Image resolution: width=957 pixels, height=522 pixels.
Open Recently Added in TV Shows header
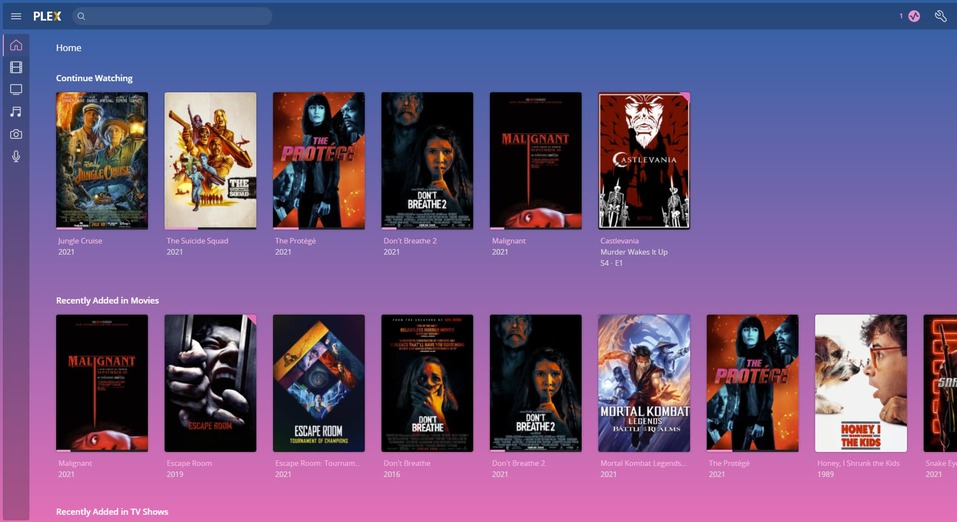(112, 512)
